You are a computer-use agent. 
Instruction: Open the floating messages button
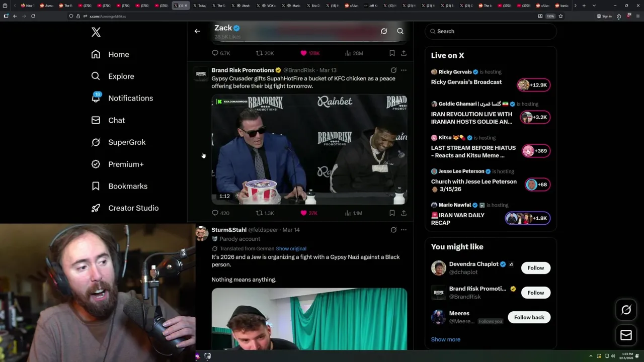(x=626, y=335)
